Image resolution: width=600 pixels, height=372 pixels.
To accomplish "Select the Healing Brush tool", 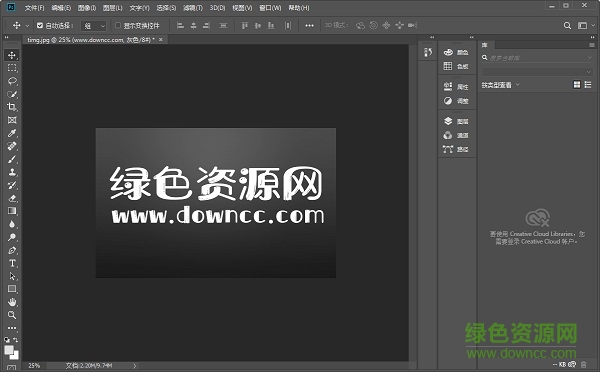I will tap(12, 146).
